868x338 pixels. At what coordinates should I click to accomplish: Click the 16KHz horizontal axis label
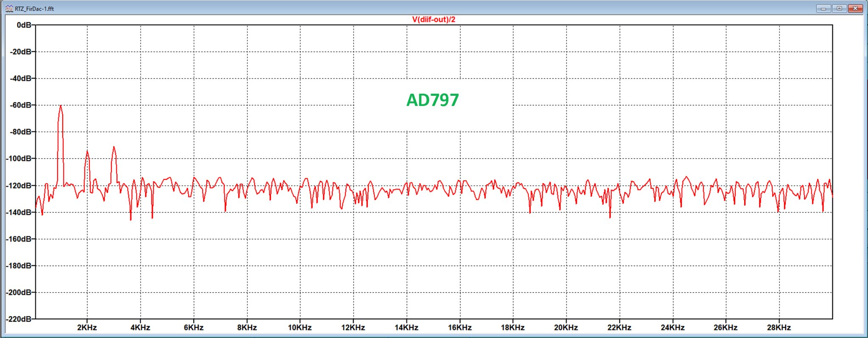point(460,327)
